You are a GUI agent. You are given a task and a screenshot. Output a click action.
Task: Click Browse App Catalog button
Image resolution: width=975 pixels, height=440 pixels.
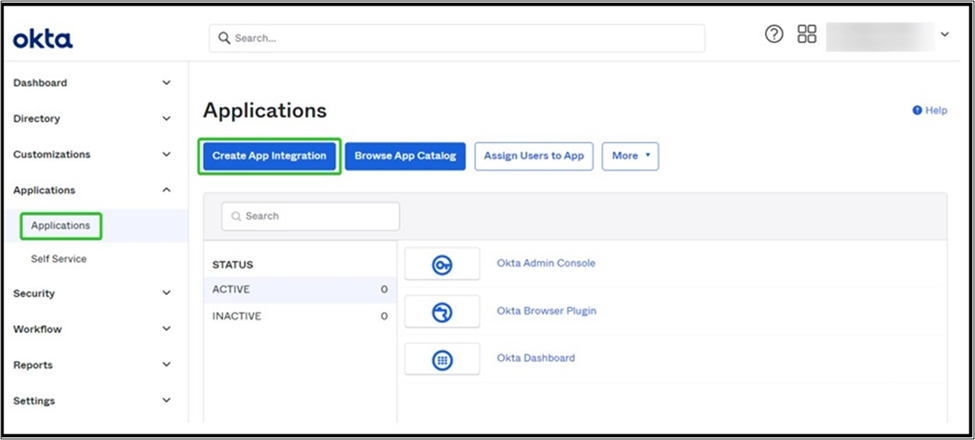[405, 156]
